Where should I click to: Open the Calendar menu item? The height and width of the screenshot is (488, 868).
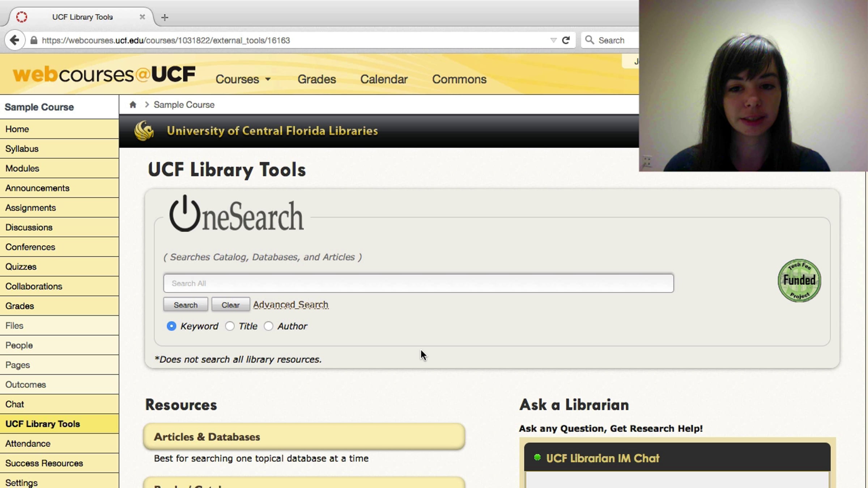pos(384,79)
